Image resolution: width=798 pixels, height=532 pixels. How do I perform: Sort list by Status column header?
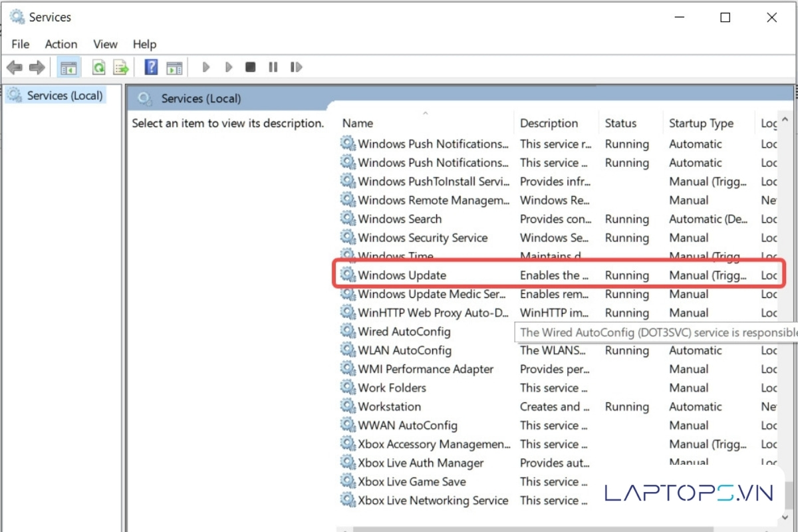point(620,123)
